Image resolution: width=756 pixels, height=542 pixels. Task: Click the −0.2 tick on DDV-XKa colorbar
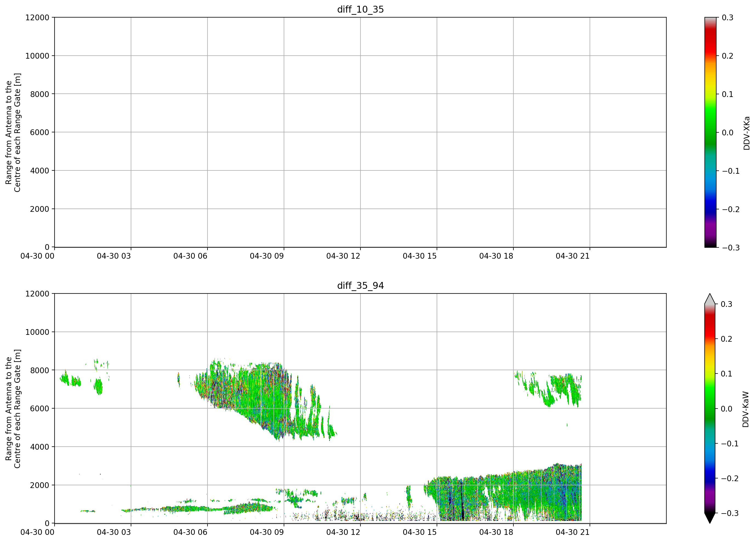[731, 209]
